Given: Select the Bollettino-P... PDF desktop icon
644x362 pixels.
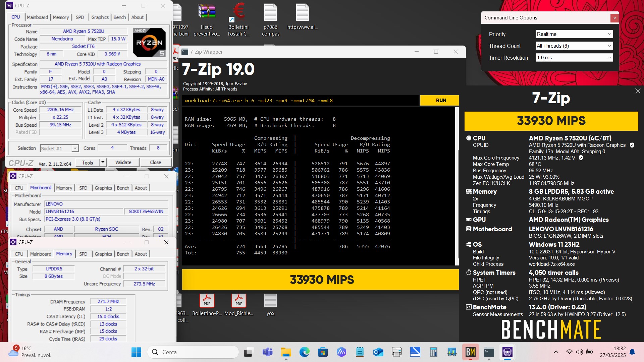Looking at the screenshot, I should [207, 304].
